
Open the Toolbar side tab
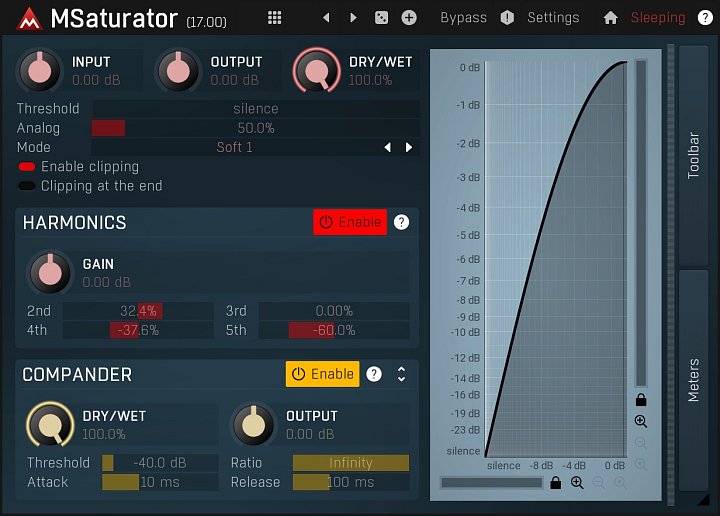[x=693, y=155]
